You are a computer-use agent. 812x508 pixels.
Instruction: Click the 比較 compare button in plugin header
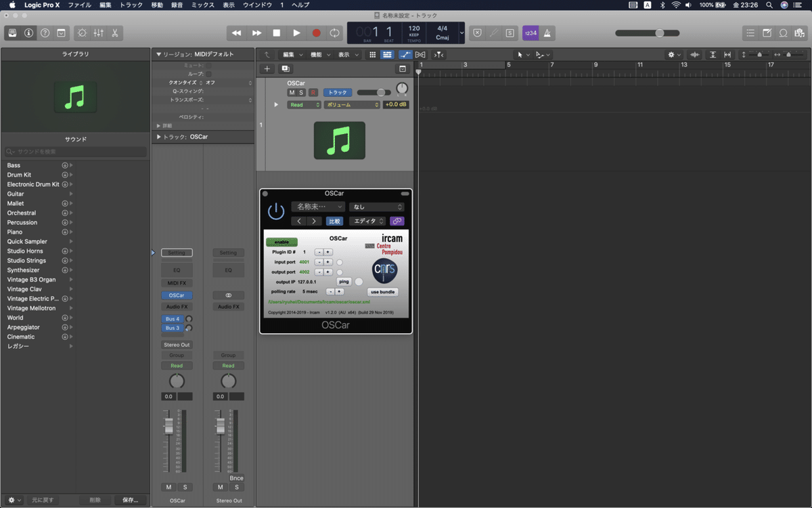(x=334, y=221)
